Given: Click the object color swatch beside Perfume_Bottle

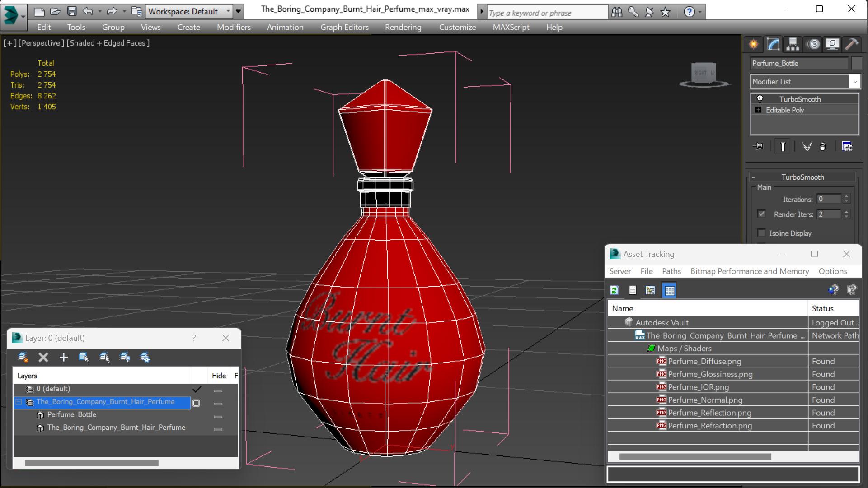Looking at the screenshot, I should point(857,63).
